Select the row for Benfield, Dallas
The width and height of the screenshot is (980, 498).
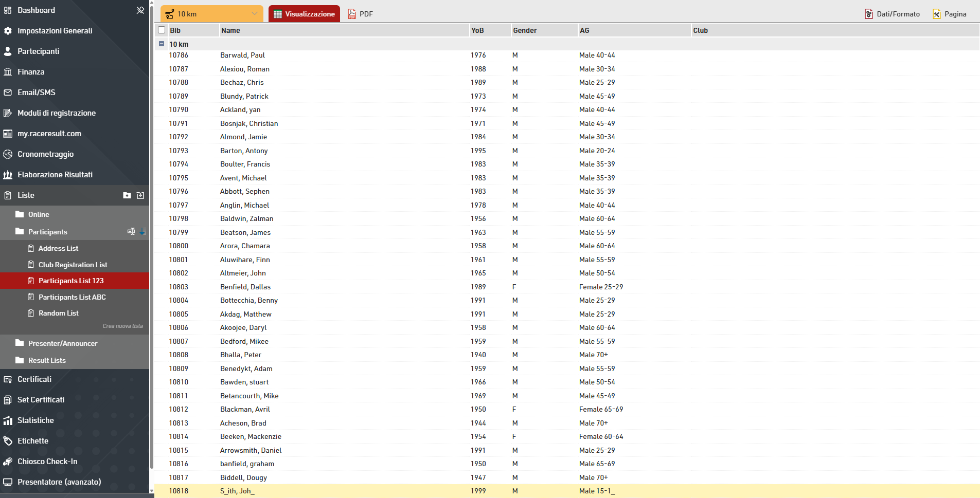click(245, 287)
